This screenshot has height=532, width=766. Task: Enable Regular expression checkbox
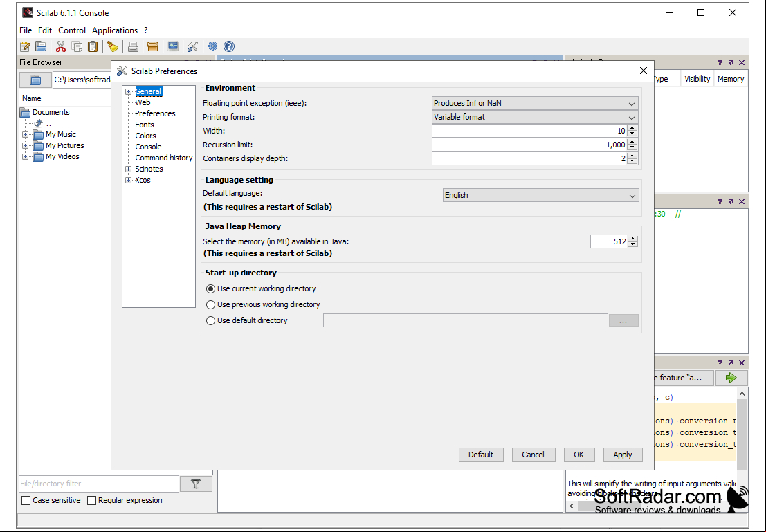tap(91, 500)
